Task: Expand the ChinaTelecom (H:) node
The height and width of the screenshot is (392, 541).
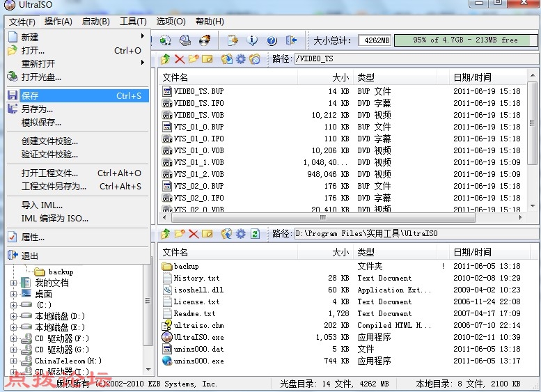Action: (x=13, y=361)
